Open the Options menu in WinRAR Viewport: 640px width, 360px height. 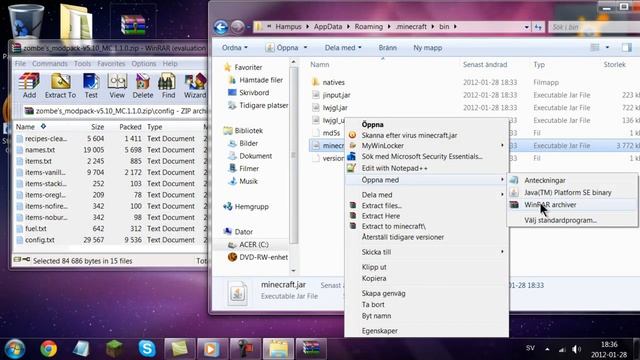(x=144, y=64)
